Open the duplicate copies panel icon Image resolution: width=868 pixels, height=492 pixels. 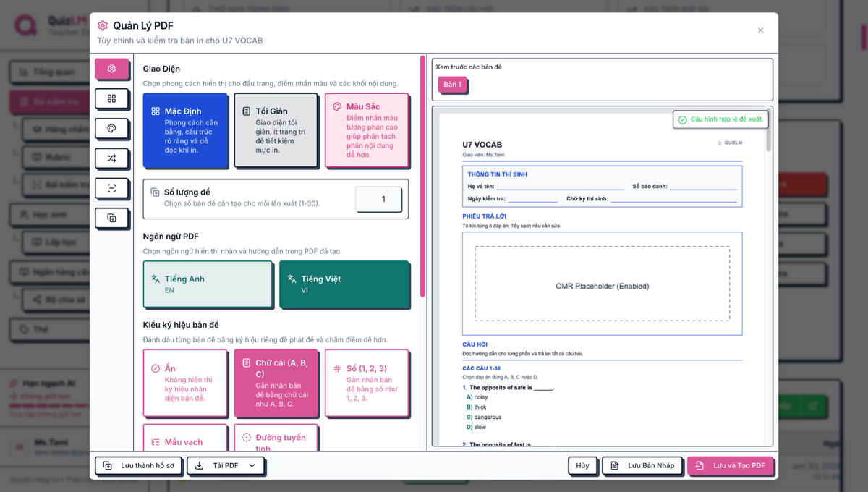click(112, 219)
